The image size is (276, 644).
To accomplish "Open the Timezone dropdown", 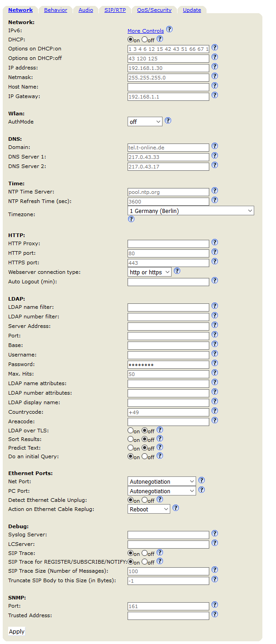I will click(191, 211).
